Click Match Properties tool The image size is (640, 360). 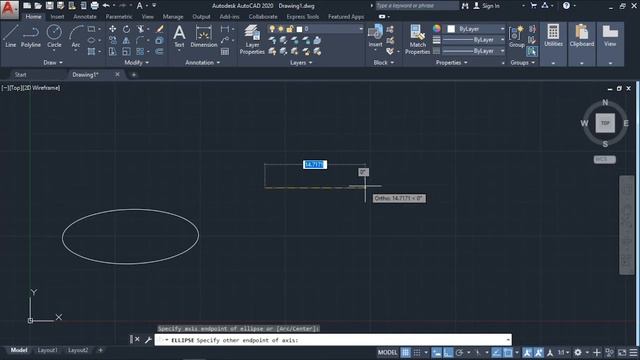(x=417, y=39)
